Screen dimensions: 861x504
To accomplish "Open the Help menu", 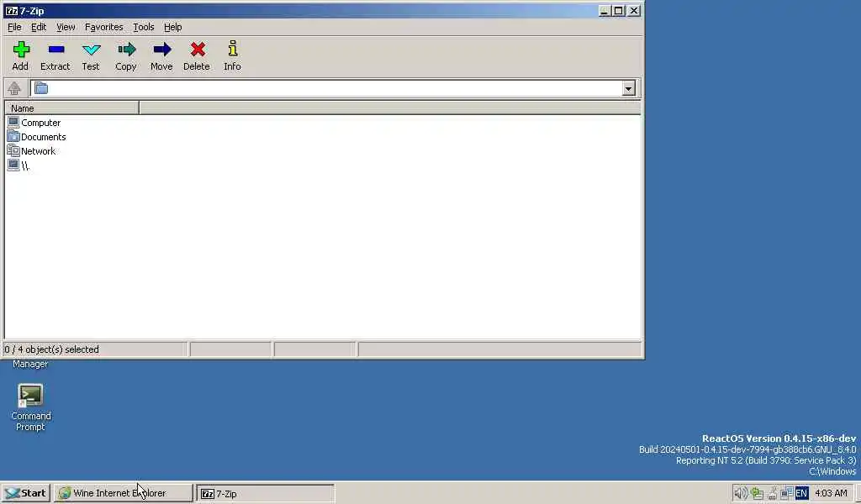I will 172,27.
